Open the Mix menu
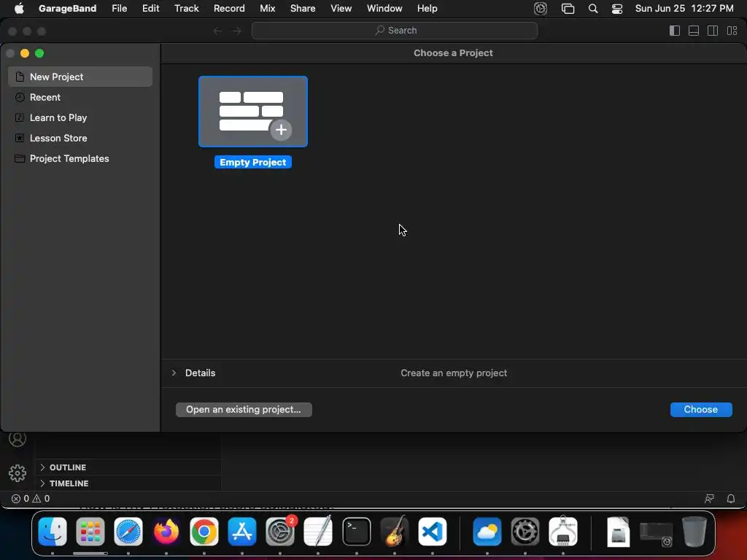Image resolution: width=747 pixels, height=560 pixels. click(267, 8)
